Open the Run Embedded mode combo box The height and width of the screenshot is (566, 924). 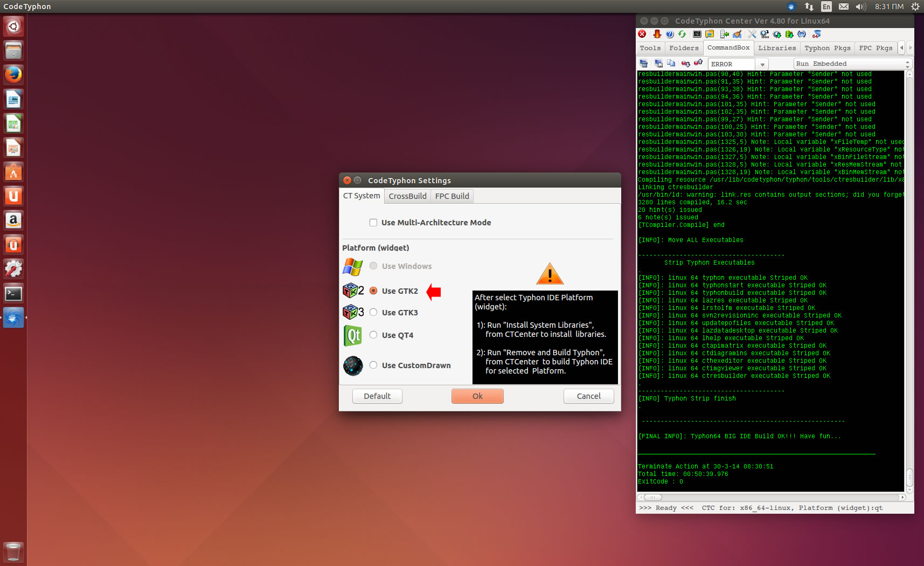click(852, 64)
